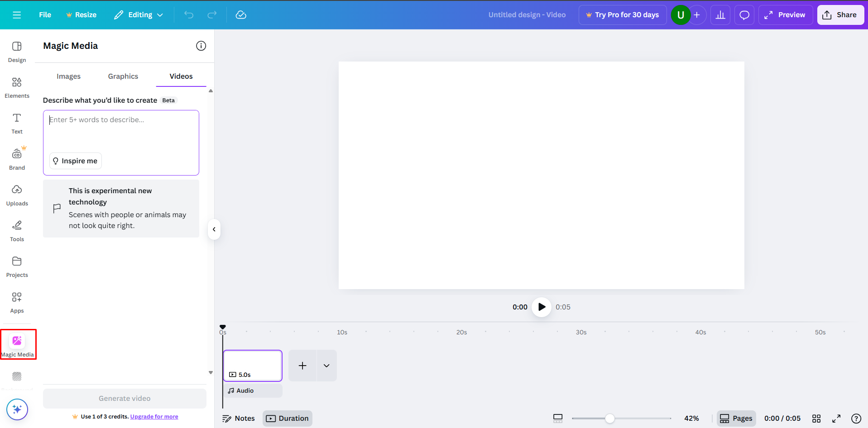The width and height of the screenshot is (868, 428).
Task: Adjust the zoom level slider
Action: pyautogui.click(x=610, y=418)
